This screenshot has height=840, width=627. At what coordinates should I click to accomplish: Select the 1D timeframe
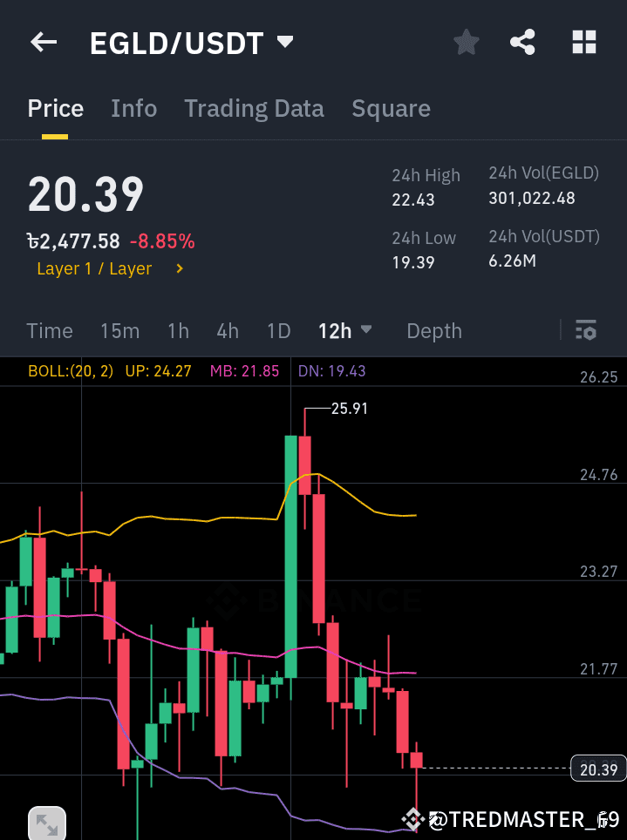[278, 331]
